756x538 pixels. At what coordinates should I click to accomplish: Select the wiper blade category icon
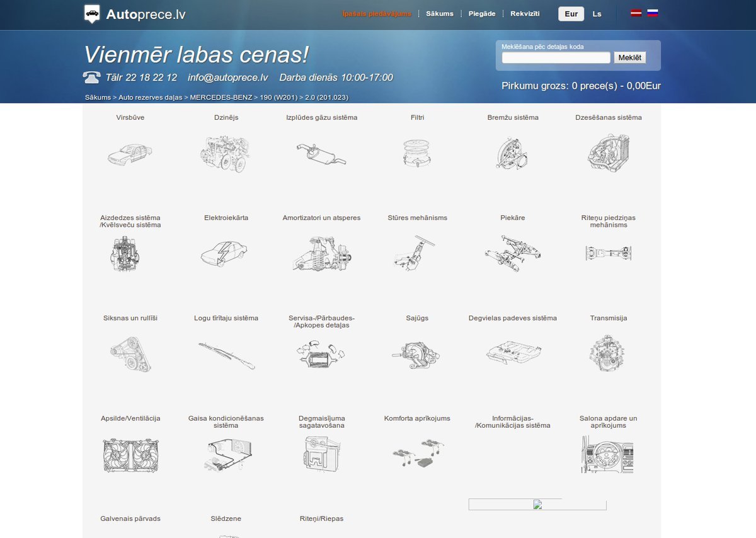(226, 354)
